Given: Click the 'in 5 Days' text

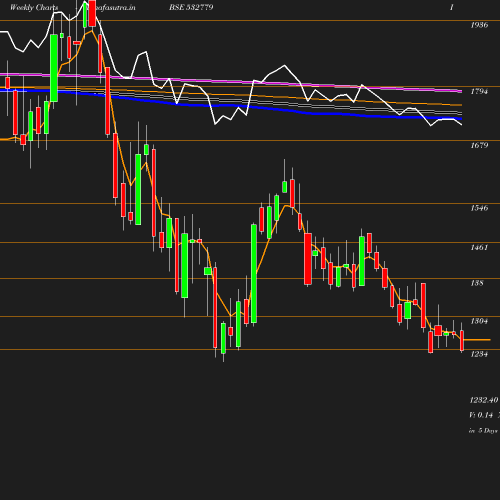Looking at the screenshot, I should (483, 431).
